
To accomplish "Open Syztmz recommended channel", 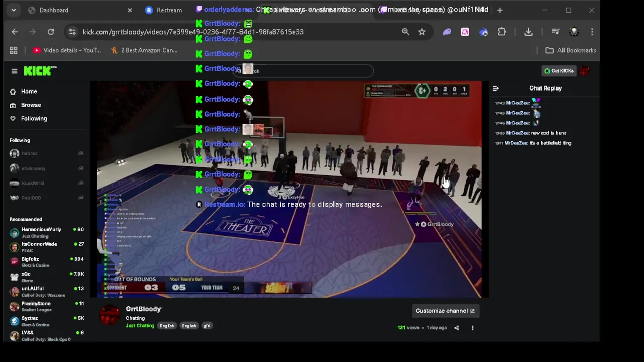I will pyautogui.click(x=46, y=321).
